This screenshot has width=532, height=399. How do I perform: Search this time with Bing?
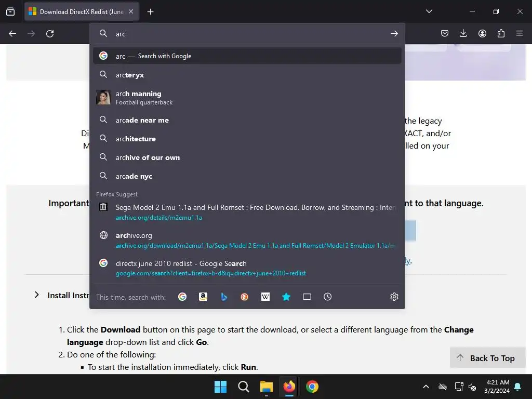[223, 297]
